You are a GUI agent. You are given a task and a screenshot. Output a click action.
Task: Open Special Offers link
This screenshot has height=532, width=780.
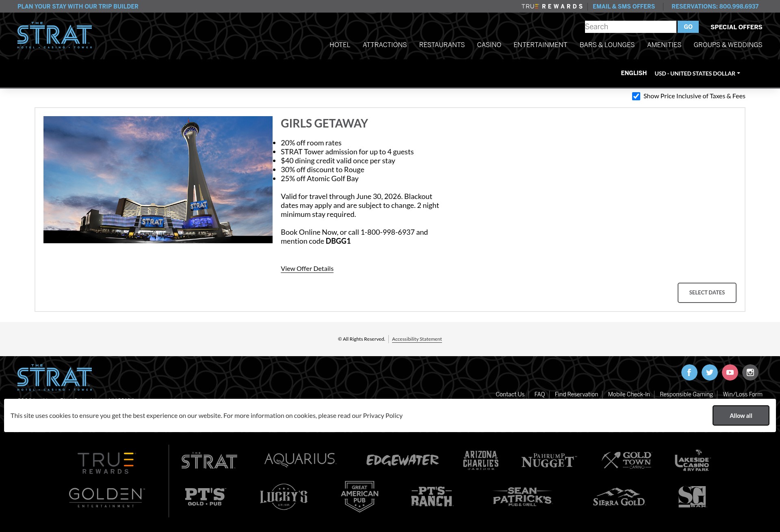click(x=736, y=27)
